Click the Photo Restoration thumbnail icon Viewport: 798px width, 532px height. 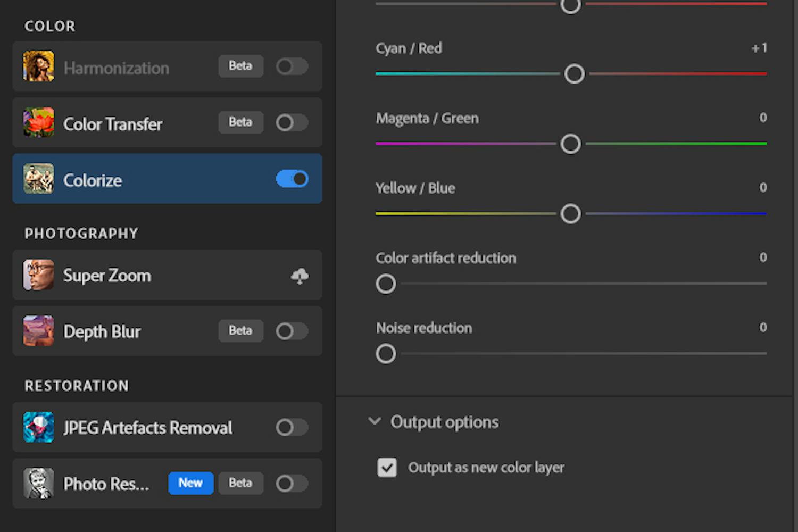pyautogui.click(x=39, y=484)
